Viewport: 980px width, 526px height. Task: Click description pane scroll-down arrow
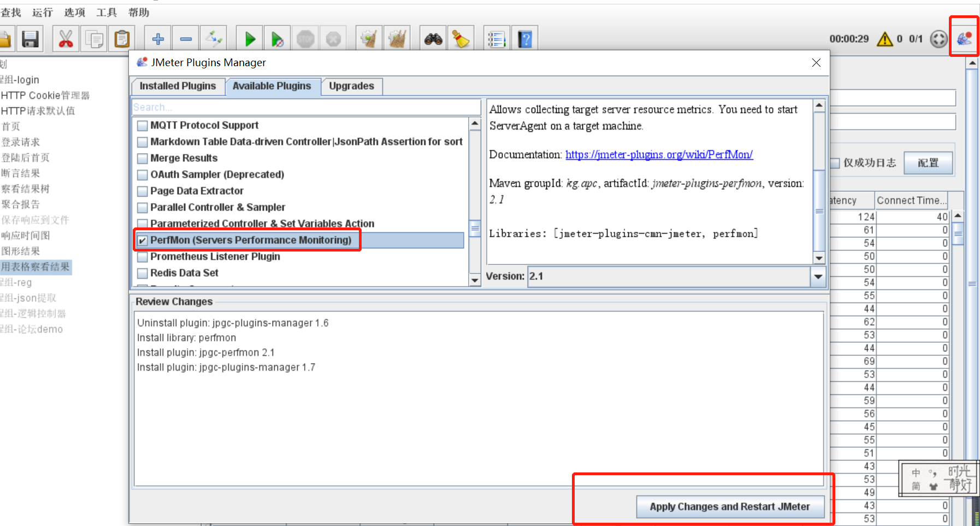[x=819, y=258]
